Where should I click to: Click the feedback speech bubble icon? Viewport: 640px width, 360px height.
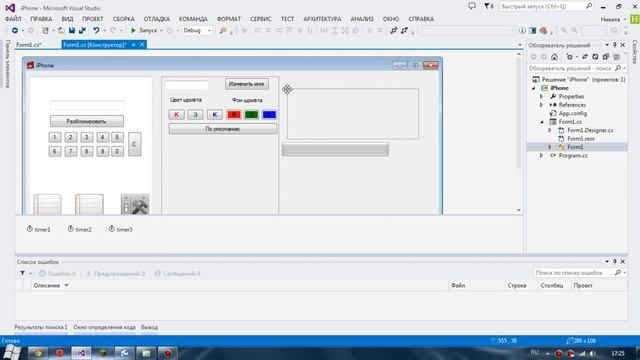[472, 6]
